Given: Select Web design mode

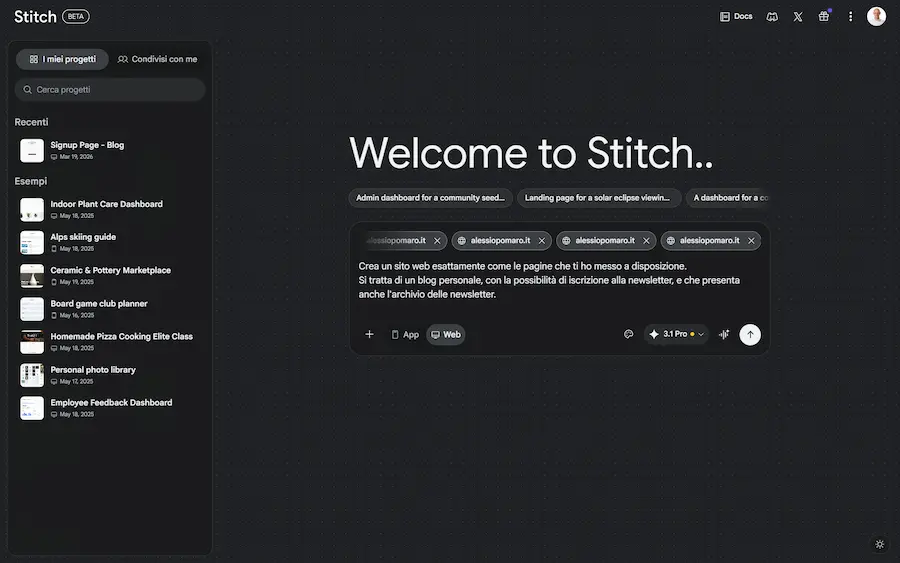Looking at the screenshot, I should pos(446,334).
